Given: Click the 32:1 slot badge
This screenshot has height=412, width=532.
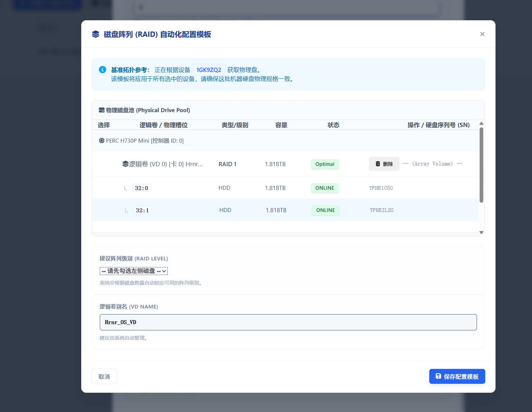Looking at the screenshot, I should 142,210.
